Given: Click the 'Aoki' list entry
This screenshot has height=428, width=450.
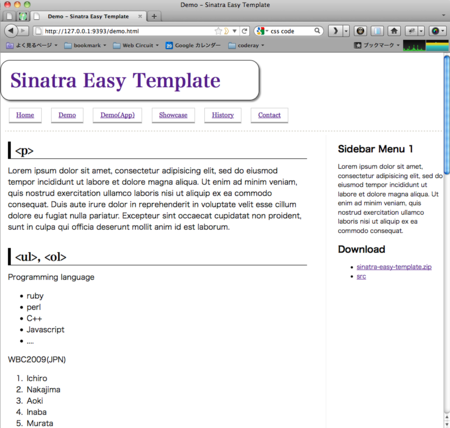Looking at the screenshot, I should [x=35, y=401].
